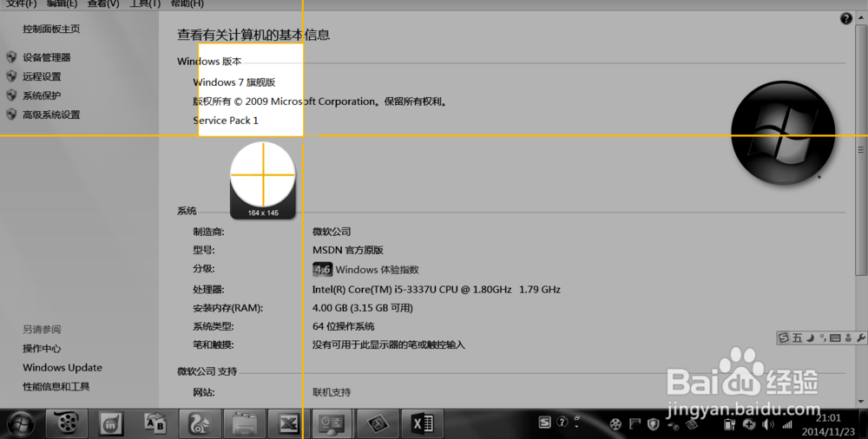Open the "in" app on the taskbar

(111, 424)
